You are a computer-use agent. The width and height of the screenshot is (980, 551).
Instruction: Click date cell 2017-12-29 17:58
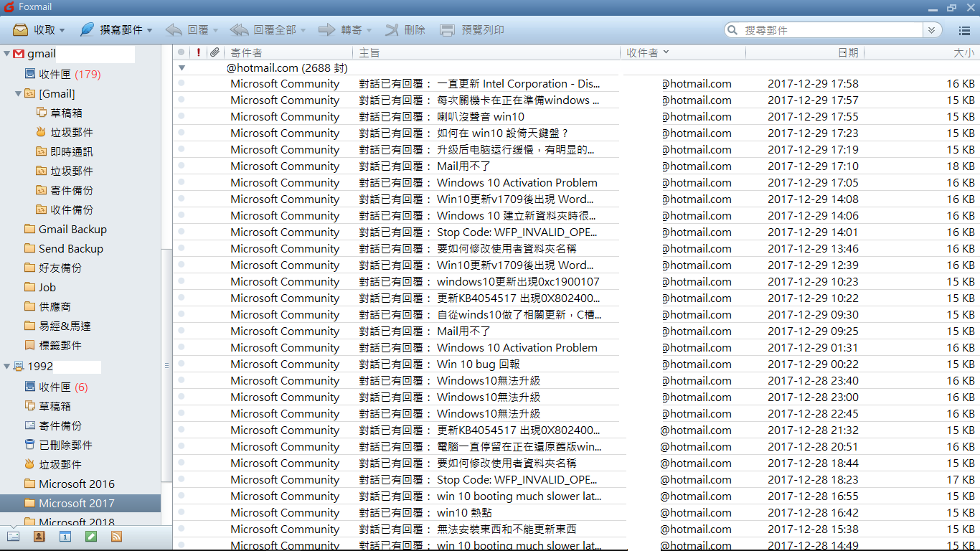813,83
